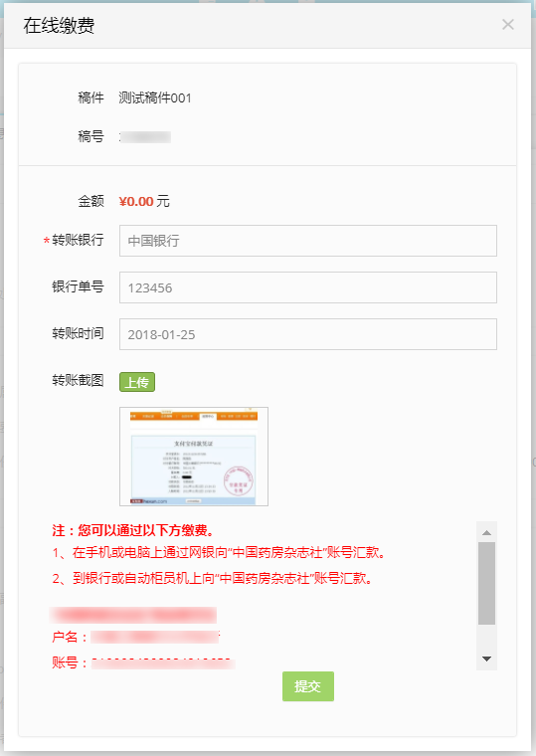
Task: Close the 在线缴费 dialog with the X
Action: point(507,25)
